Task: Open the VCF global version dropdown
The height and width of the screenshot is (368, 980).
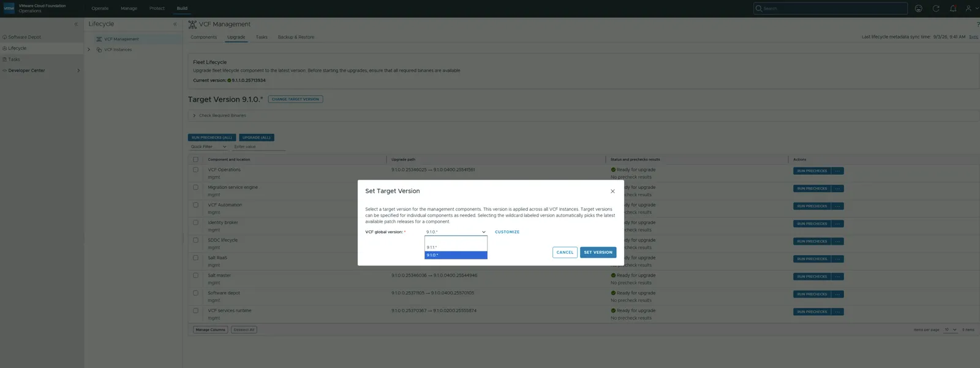Action: click(x=456, y=232)
